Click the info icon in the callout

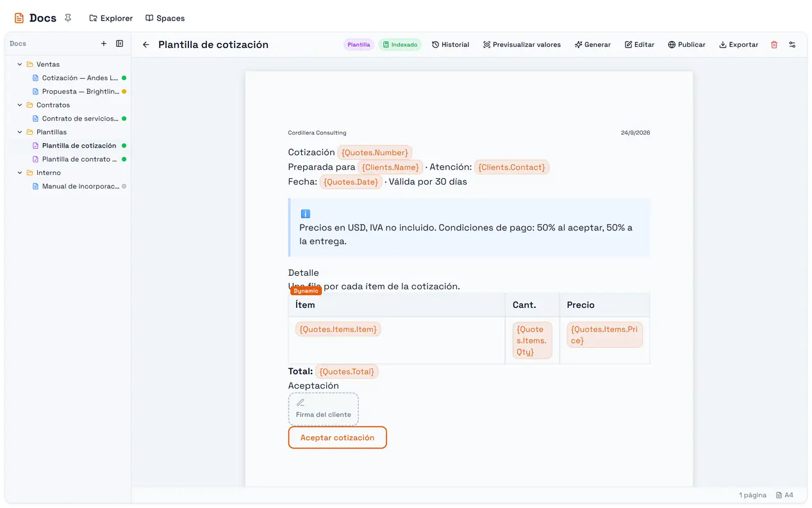305,214
